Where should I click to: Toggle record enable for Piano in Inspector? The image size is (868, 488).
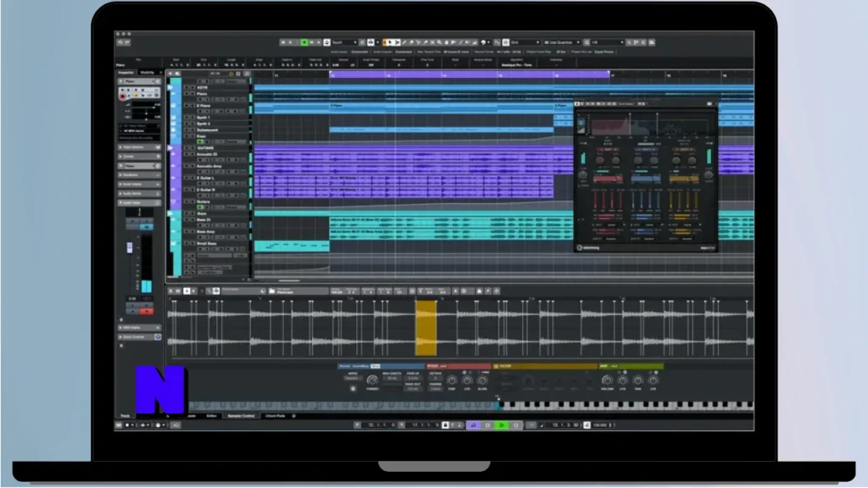coord(123,97)
